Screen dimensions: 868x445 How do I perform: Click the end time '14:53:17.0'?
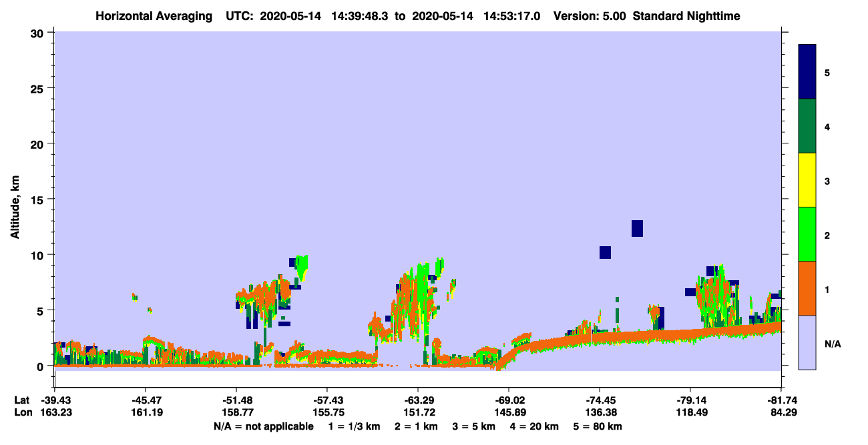pyautogui.click(x=512, y=16)
